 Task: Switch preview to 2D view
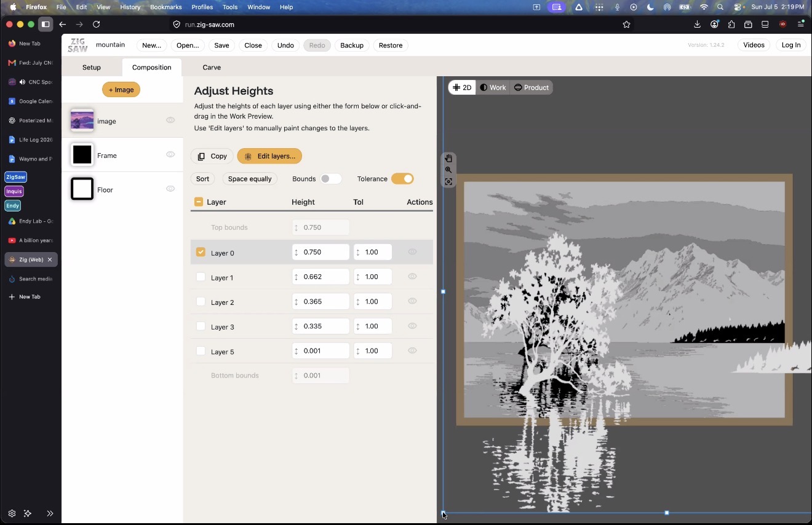462,87
